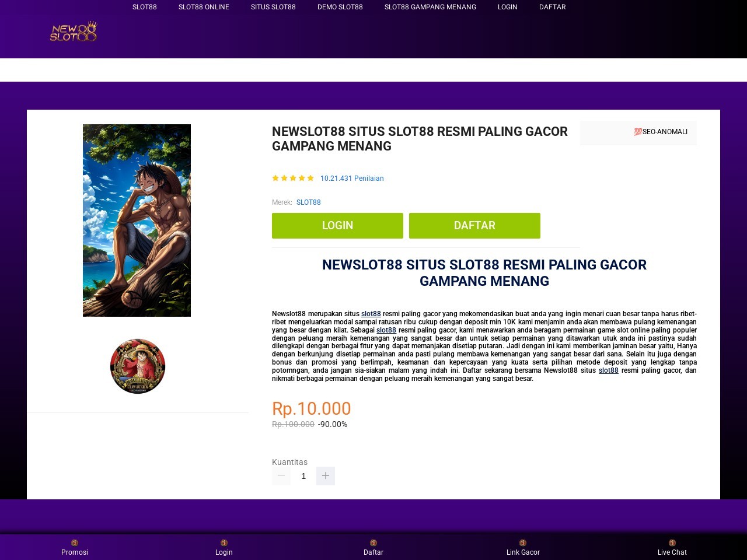Click the green LOGIN button
Viewport: 747px width, 560px height.
pyautogui.click(x=337, y=226)
